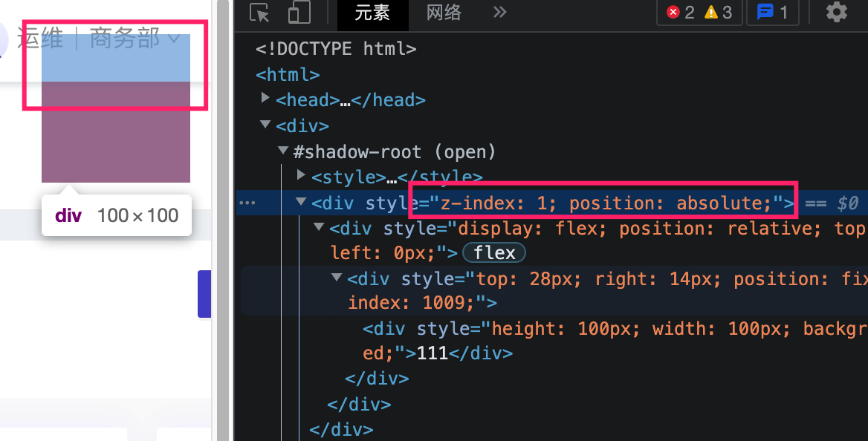Select the <!DOCTYPE html> line
This screenshot has width=868, height=441.
336,49
